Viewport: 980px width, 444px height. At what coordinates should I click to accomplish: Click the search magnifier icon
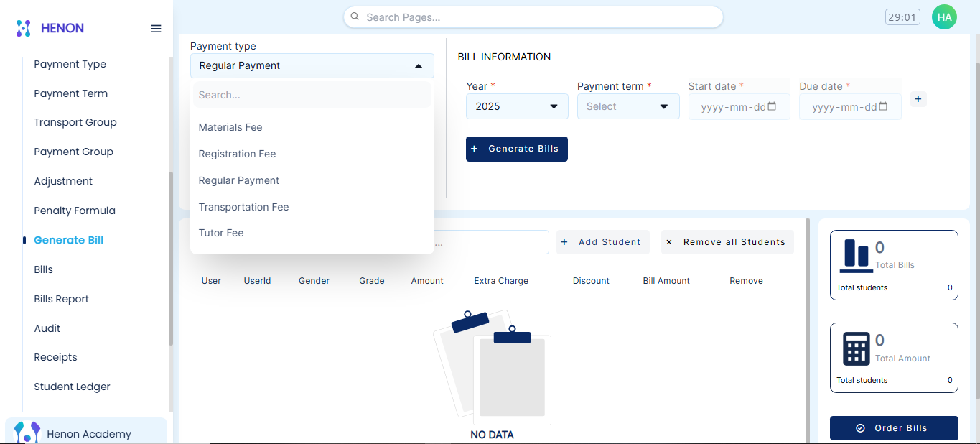[x=355, y=17]
